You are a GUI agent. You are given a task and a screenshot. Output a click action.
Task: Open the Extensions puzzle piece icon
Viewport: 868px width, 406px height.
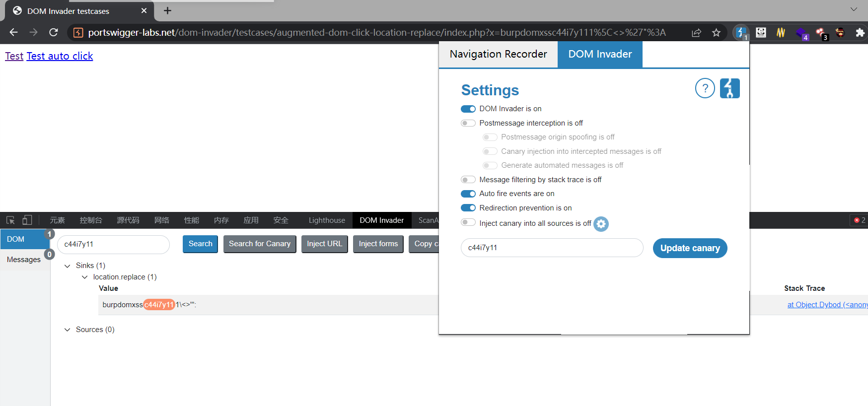(860, 33)
